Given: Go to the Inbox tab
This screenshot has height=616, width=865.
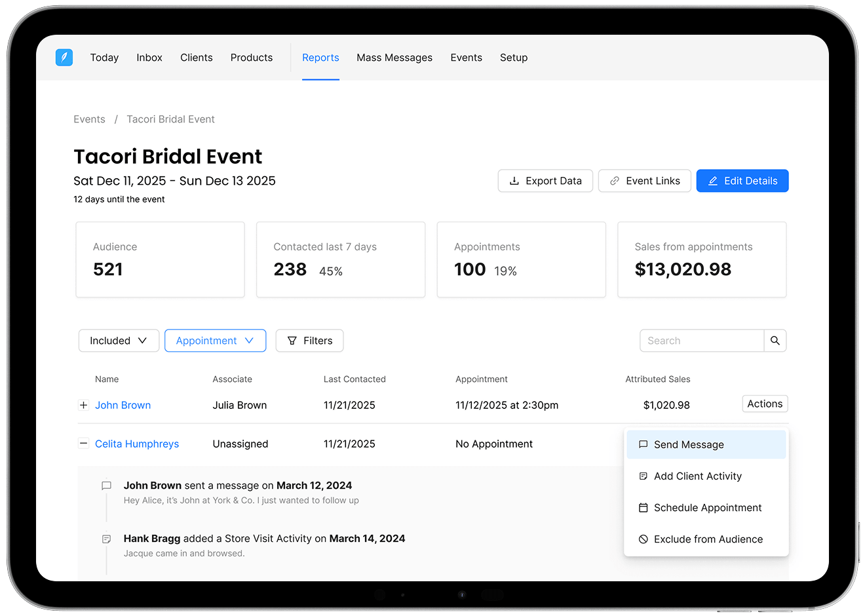Looking at the screenshot, I should pyautogui.click(x=149, y=58).
